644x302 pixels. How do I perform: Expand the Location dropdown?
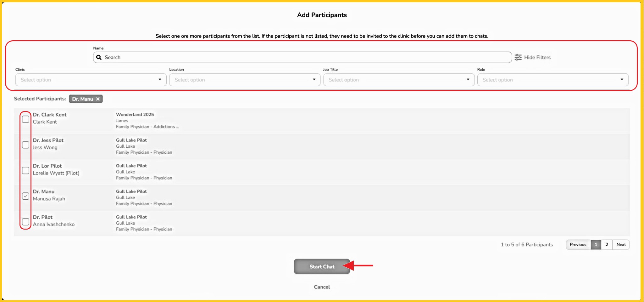pyautogui.click(x=245, y=80)
